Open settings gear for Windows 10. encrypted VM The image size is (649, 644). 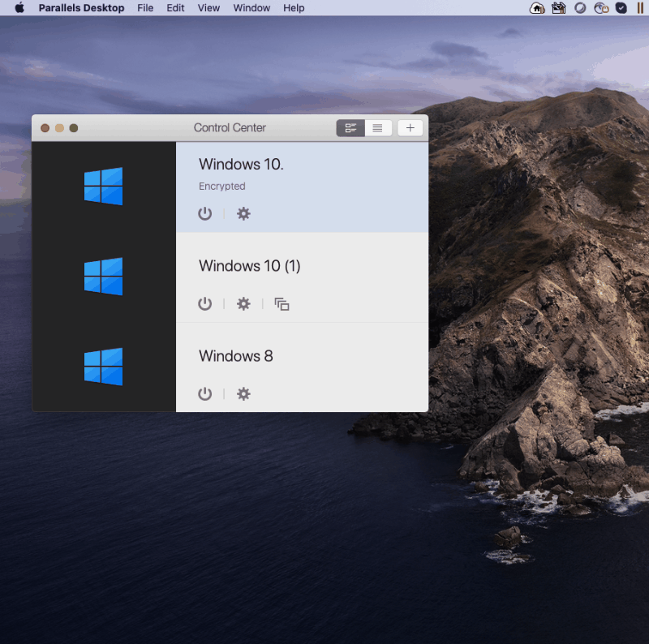click(243, 213)
